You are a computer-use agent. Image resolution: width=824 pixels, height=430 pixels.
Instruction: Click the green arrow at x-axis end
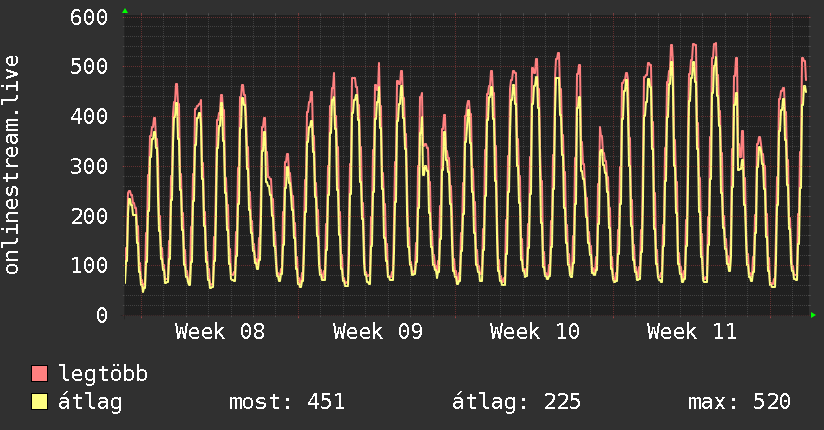tap(813, 315)
